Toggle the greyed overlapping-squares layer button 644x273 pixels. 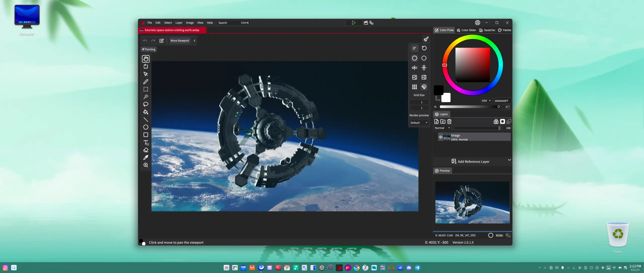point(509,122)
